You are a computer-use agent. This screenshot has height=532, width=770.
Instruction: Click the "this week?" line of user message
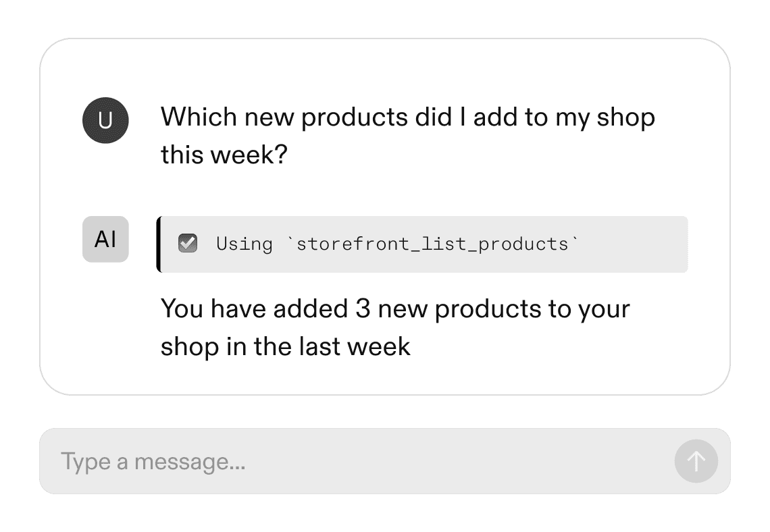coord(224,156)
